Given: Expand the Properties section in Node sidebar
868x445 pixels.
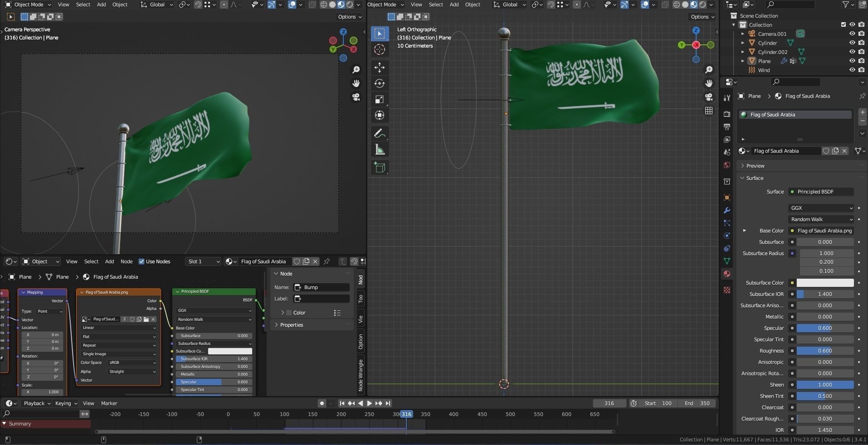Looking at the screenshot, I should coord(291,325).
